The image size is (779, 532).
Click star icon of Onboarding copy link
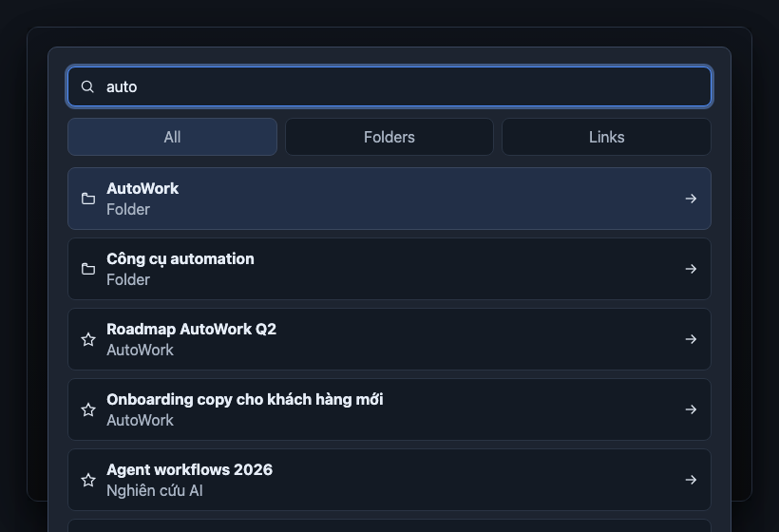(x=88, y=409)
